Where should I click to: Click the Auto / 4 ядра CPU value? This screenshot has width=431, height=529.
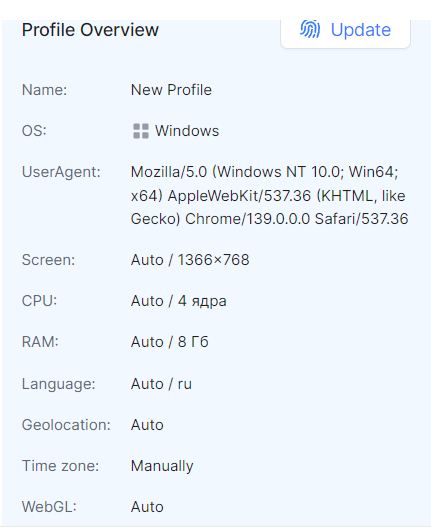pos(178,301)
